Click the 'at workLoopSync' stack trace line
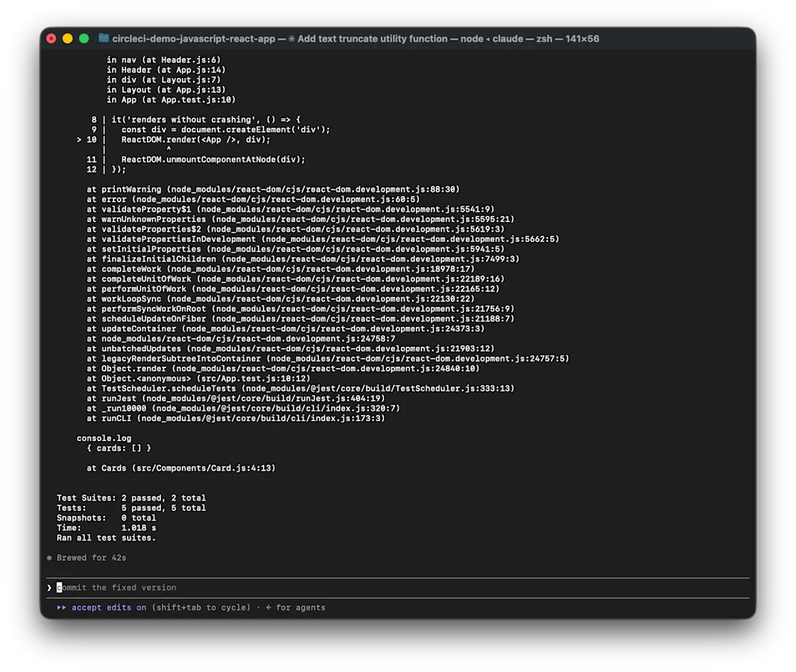Screen dimensions: 796x672 point(280,299)
